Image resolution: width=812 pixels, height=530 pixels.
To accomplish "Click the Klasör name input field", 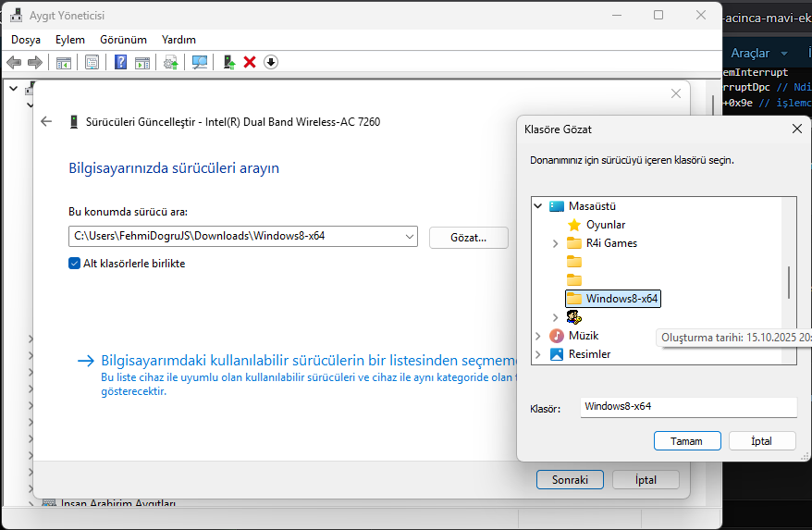I will pyautogui.click(x=688, y=407).
